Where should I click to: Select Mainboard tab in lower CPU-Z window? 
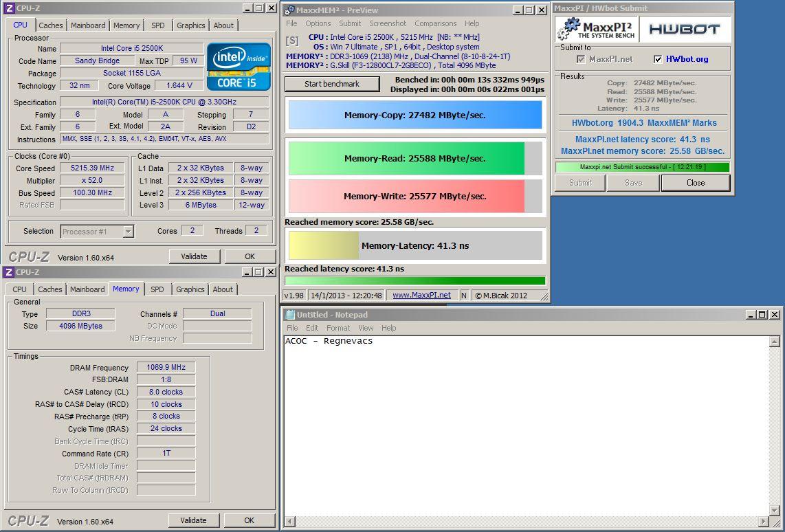click(x=87, y=289)
